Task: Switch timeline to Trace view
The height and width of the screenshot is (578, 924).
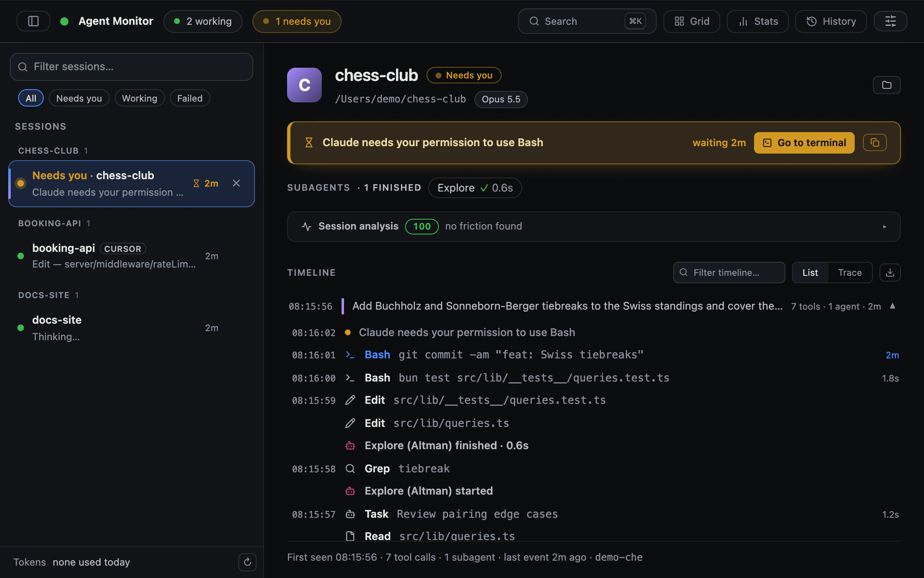Action: [x=850, y=272]
